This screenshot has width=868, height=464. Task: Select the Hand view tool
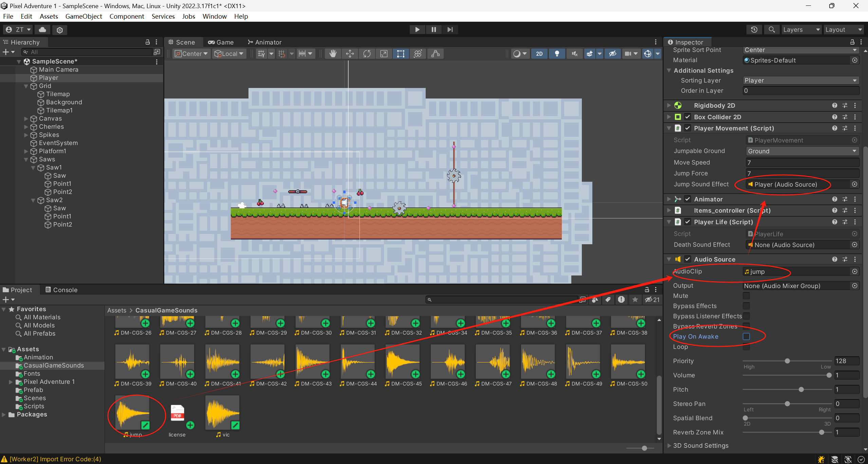(333, 54)
